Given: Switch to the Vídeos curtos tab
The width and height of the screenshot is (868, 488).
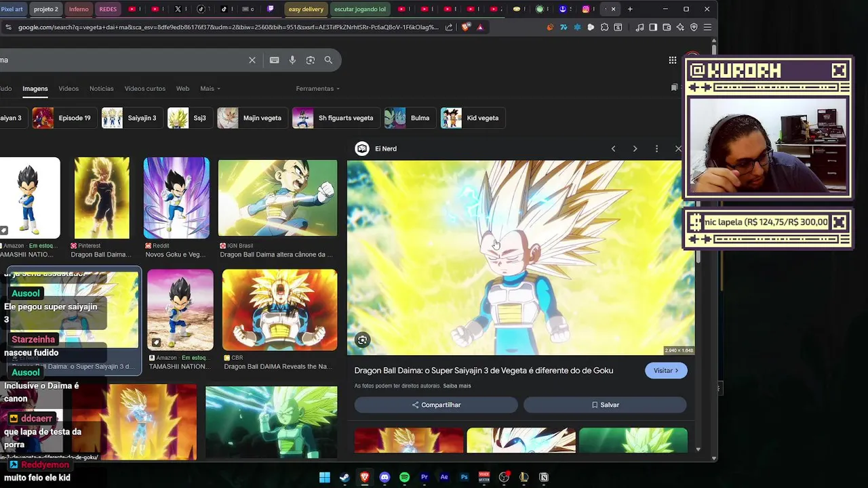Looking at the screenshot, I should pyautogui.click(x=144, y=89).
